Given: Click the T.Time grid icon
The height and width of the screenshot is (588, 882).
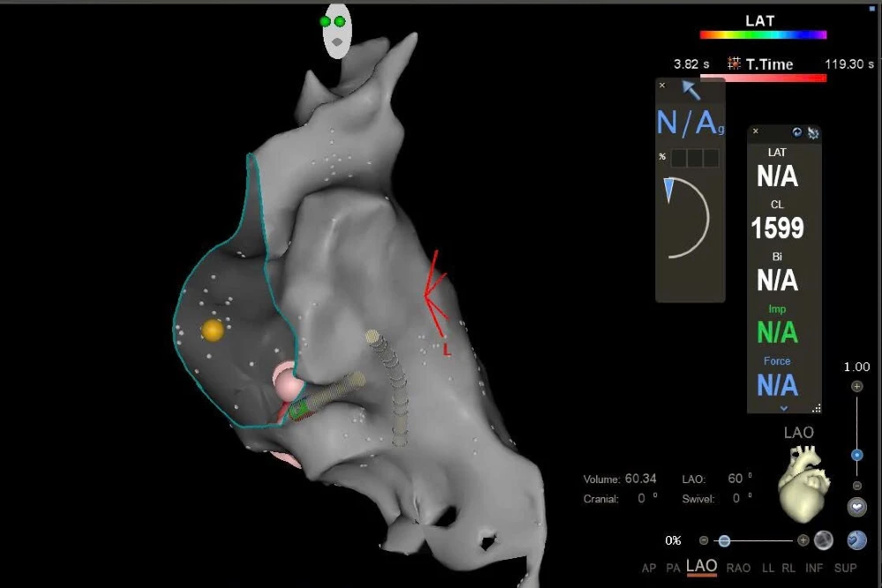Looking at the screenshot, I should coord(734,63).
